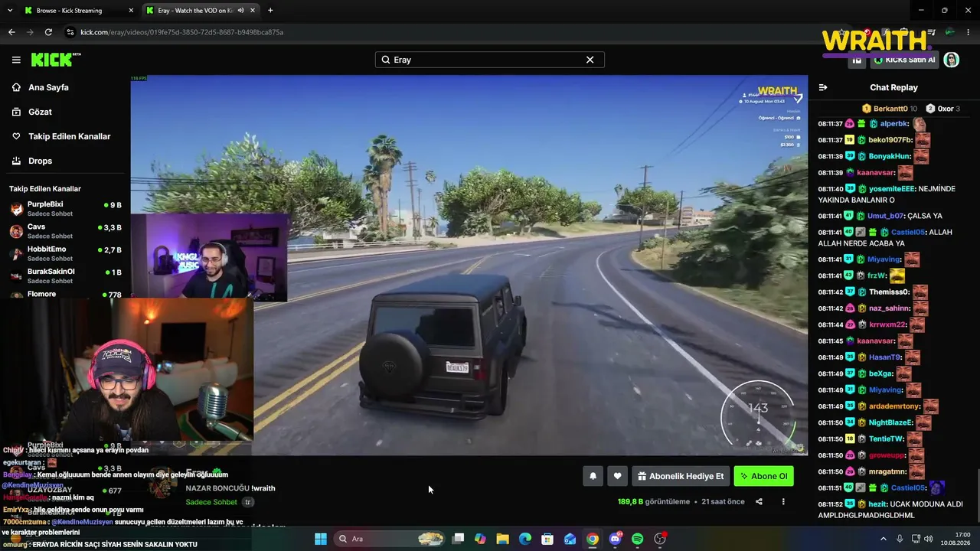Switch to Chrome on taskbar

pyautogui.click(x=593, y=539)
